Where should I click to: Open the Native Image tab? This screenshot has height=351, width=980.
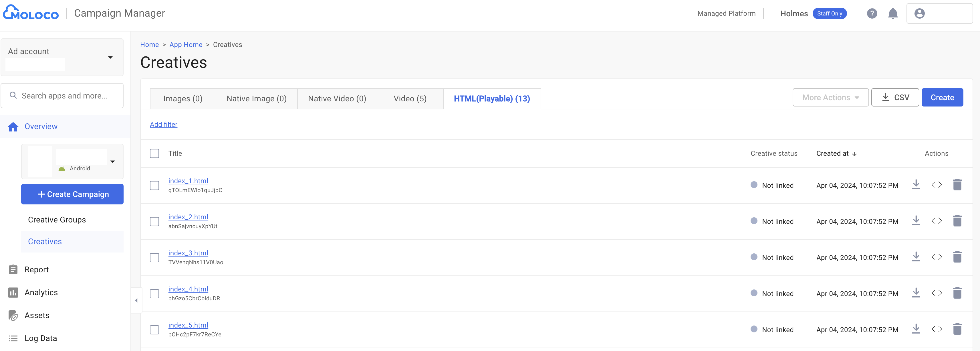tap(256, 98)
